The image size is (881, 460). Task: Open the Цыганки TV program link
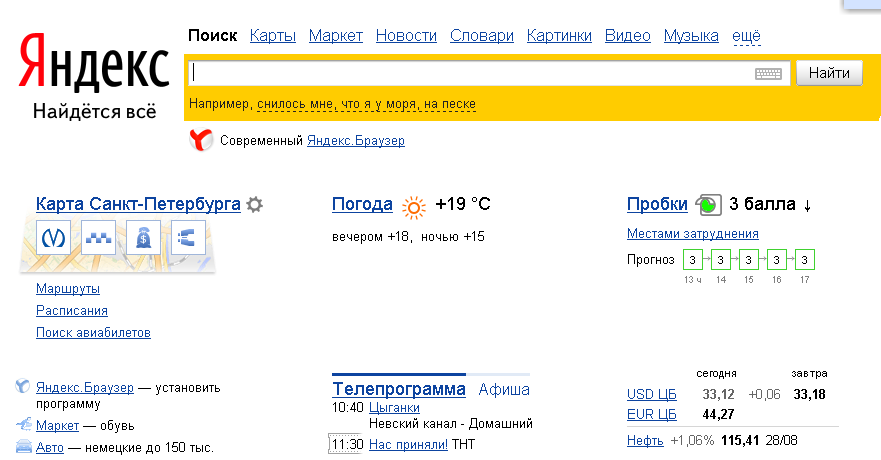coord(394,408)
